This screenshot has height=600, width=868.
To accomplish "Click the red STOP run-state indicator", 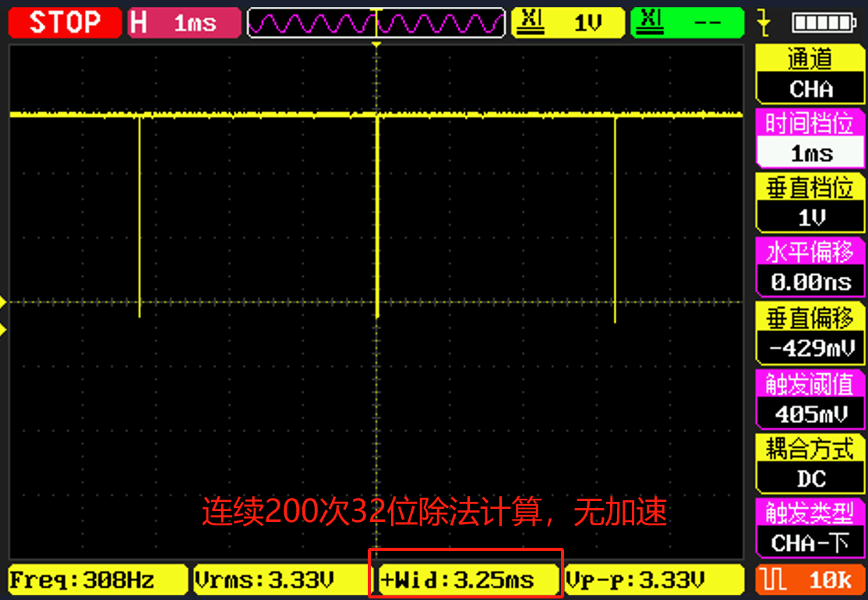I will (65, 23).
